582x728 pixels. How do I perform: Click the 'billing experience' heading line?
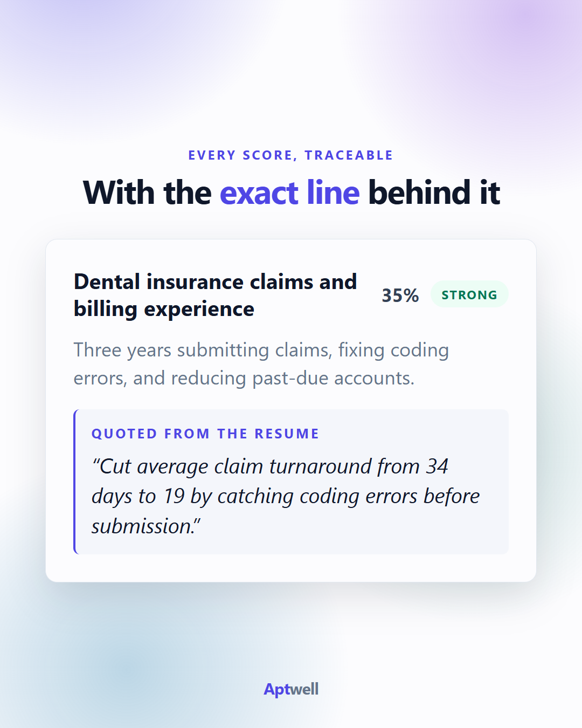[164, 309]
